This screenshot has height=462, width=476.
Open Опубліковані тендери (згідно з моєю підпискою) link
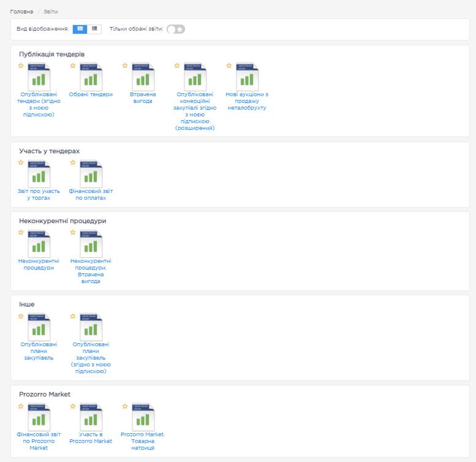click(39, 104)
